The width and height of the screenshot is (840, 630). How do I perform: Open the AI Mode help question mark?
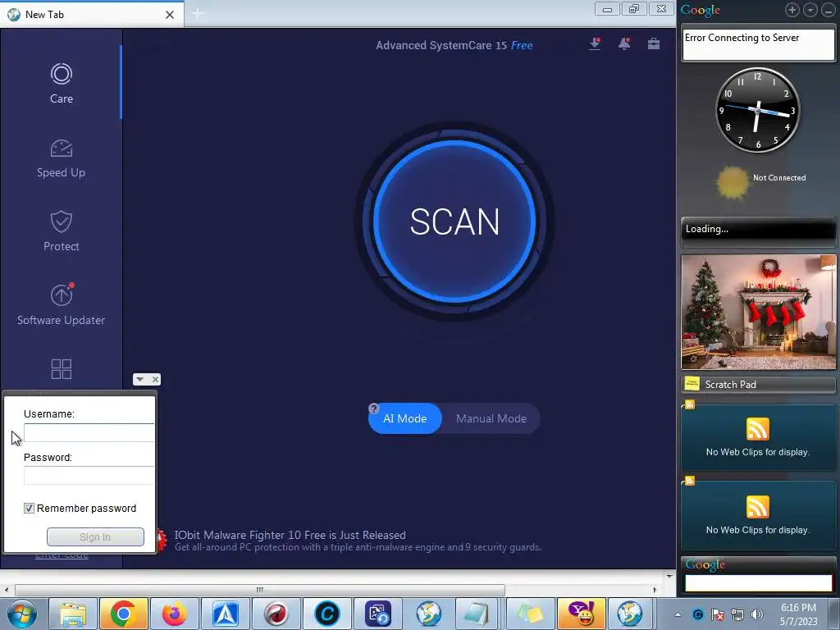[374, 409]
